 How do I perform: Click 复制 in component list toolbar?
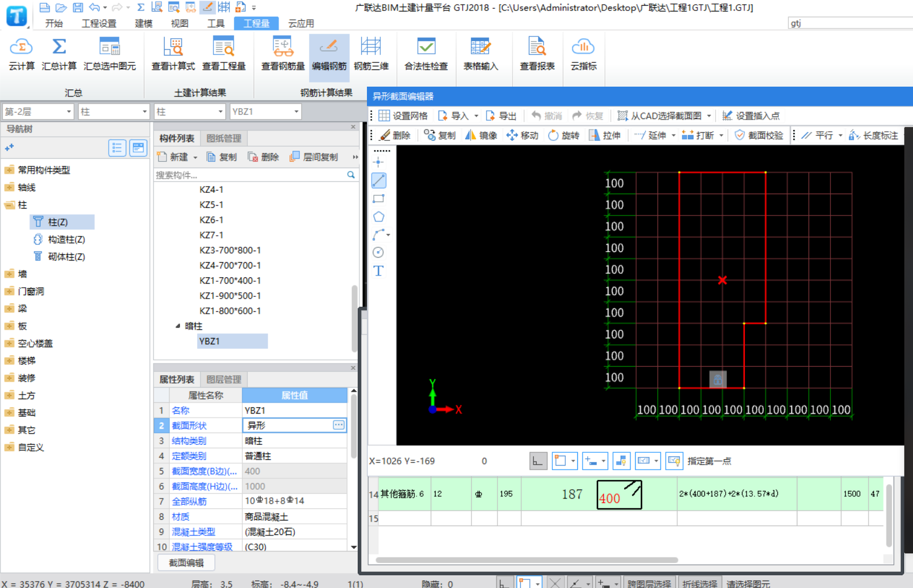coord(222,157)
